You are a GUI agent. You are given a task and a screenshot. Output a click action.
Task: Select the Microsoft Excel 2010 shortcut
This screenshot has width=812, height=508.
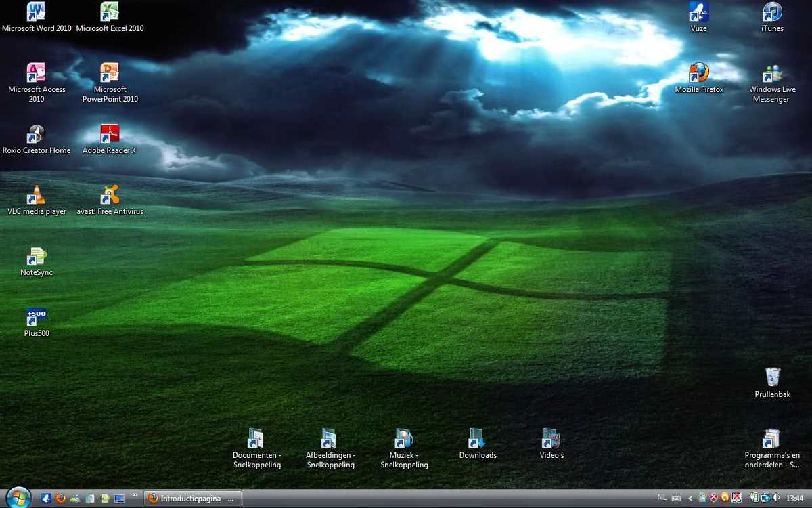coord(110,12)
